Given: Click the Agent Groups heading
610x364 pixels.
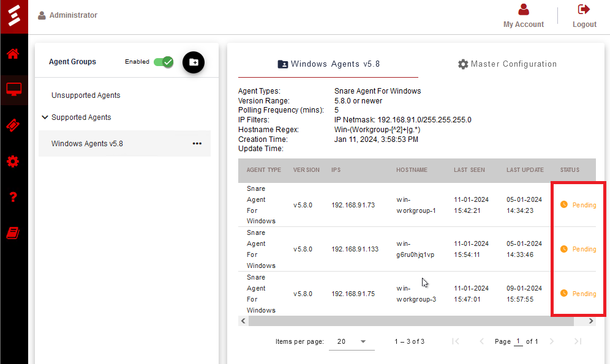Looking at the screenshot, I should (72, 62).
